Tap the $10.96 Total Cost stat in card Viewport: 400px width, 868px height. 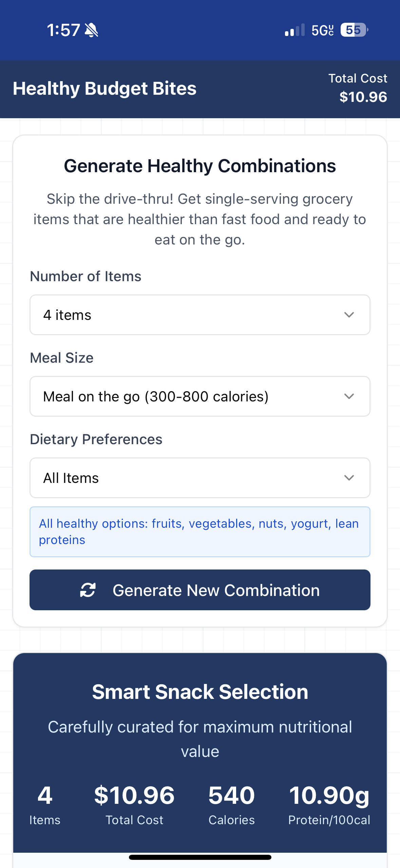[134, 804]
